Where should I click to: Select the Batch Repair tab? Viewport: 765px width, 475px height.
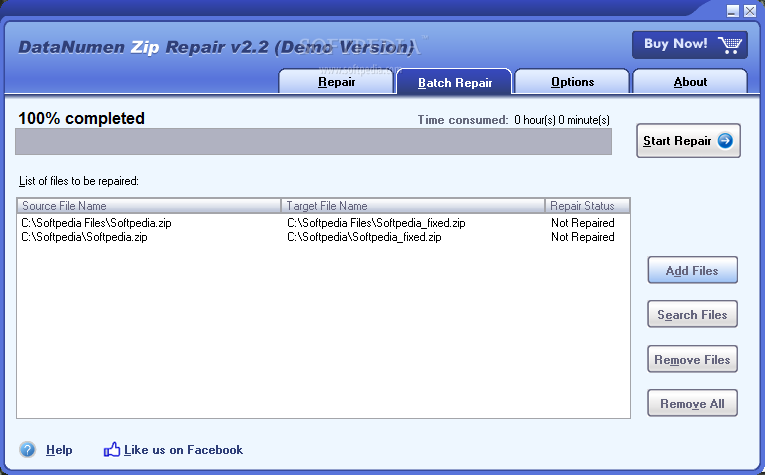[455, 82]
